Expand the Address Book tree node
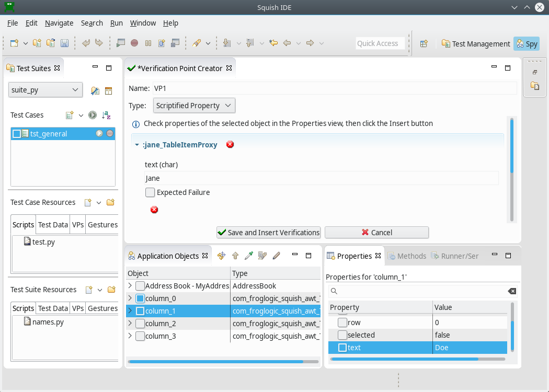This screenshot has width=549, height=392. (x=130, y=285)
